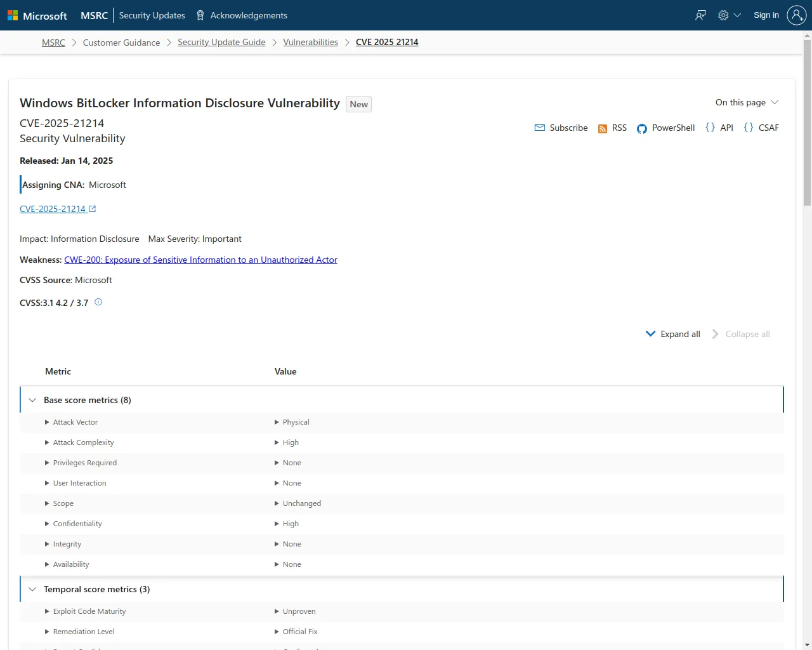812x650 pixels.
Task: Click the Subscribe envelope icon
Action: (540, 128)
